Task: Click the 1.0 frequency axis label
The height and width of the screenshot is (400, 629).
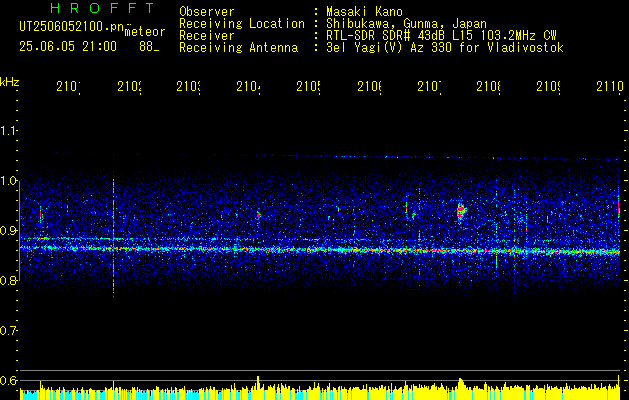Action: tap(9, 181)
